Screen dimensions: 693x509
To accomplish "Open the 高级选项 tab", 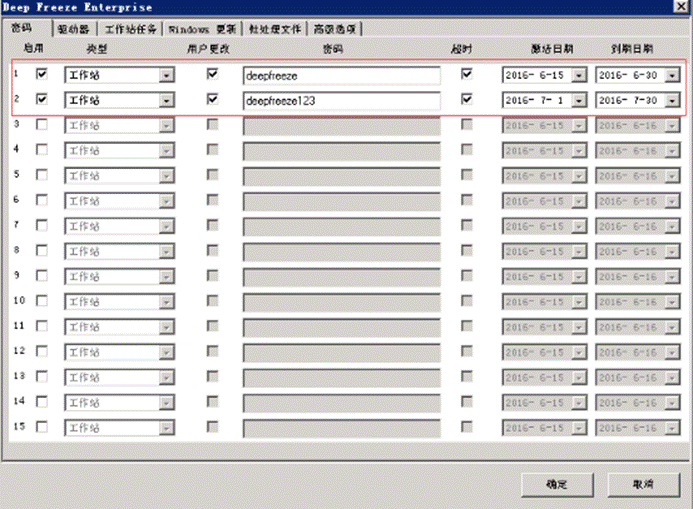I will click(x=335, y=29).
